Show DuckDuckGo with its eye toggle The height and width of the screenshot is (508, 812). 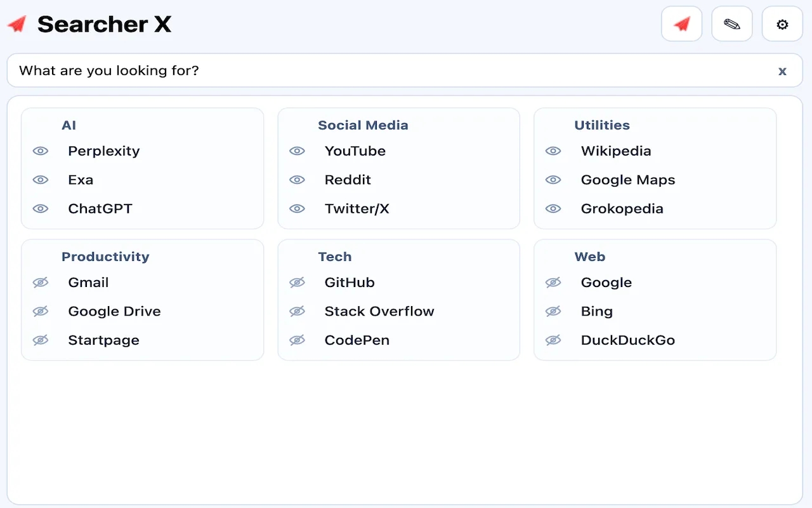click(553, 340)
